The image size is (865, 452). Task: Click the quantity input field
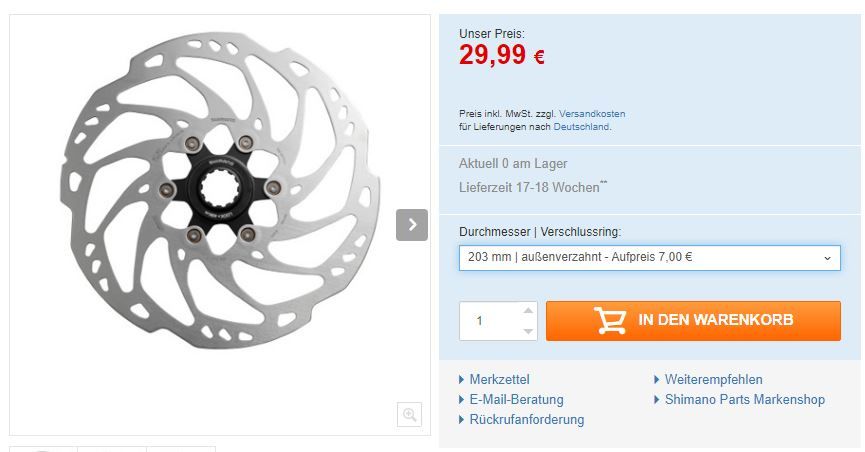click(x=491, y=321)
